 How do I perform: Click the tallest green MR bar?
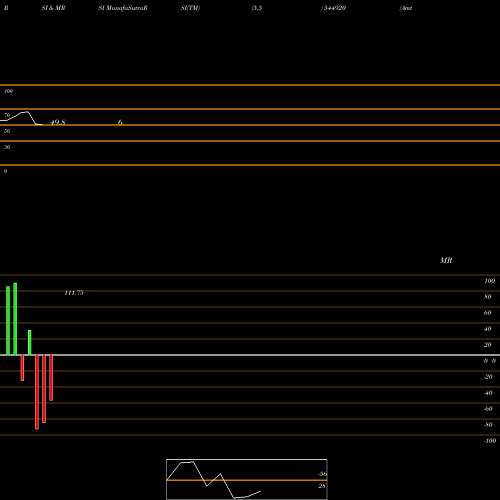click(x=15, y=319)
